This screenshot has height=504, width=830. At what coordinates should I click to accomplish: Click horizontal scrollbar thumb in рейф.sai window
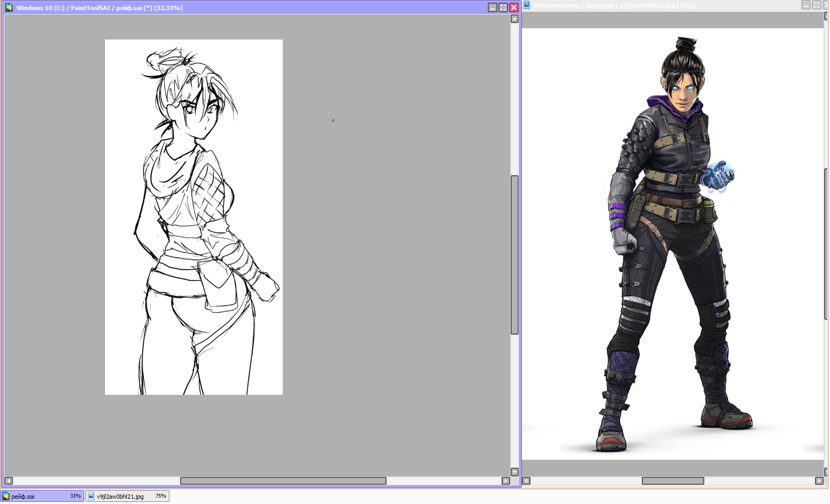coord(283,481)
